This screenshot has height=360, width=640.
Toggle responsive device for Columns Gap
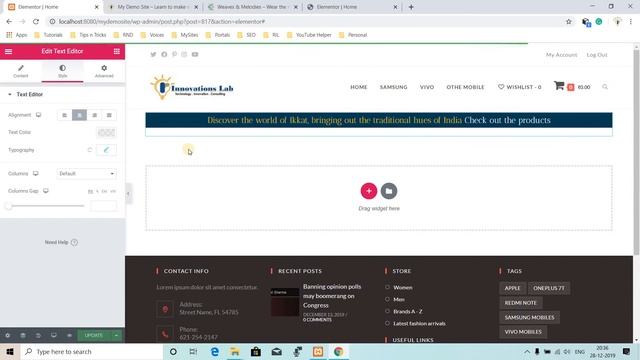pos(46,191)
